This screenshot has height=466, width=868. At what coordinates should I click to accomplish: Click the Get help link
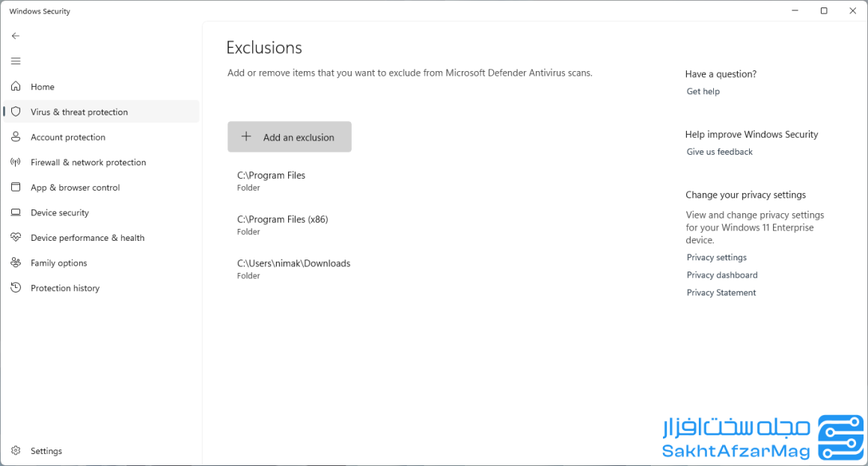click(x=703, y=91)
